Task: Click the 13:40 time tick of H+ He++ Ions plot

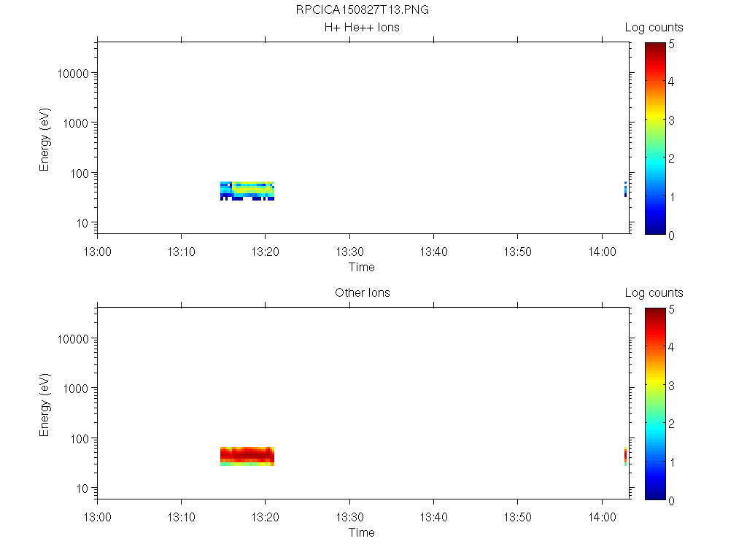Action: click(x=433, y=252)
